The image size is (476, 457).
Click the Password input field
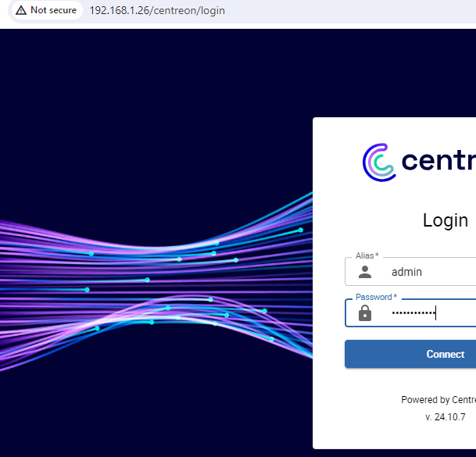tap(410, 312)
